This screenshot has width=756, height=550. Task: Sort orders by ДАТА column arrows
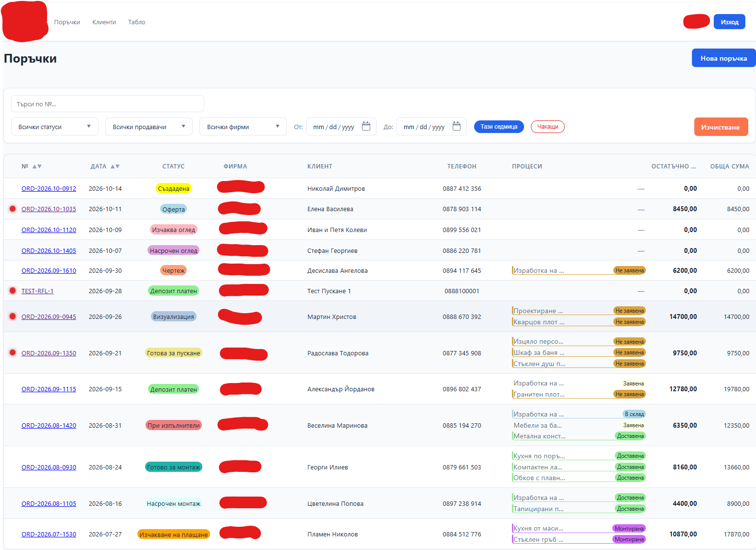click(x=115, y=167)
